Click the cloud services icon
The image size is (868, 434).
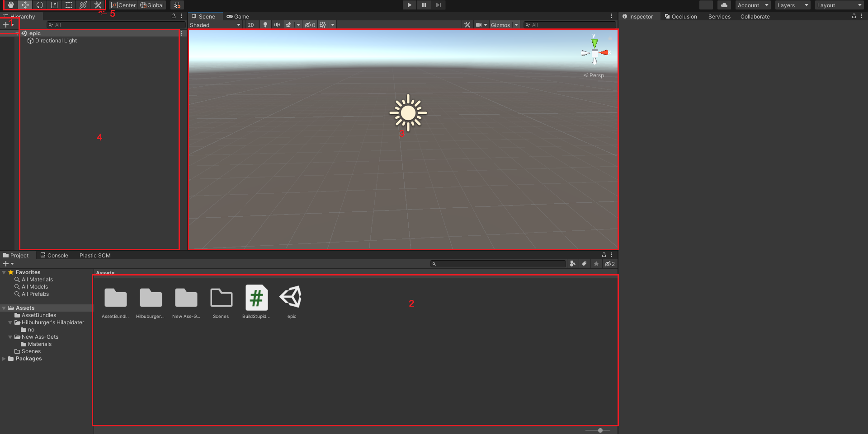[724, 5]
